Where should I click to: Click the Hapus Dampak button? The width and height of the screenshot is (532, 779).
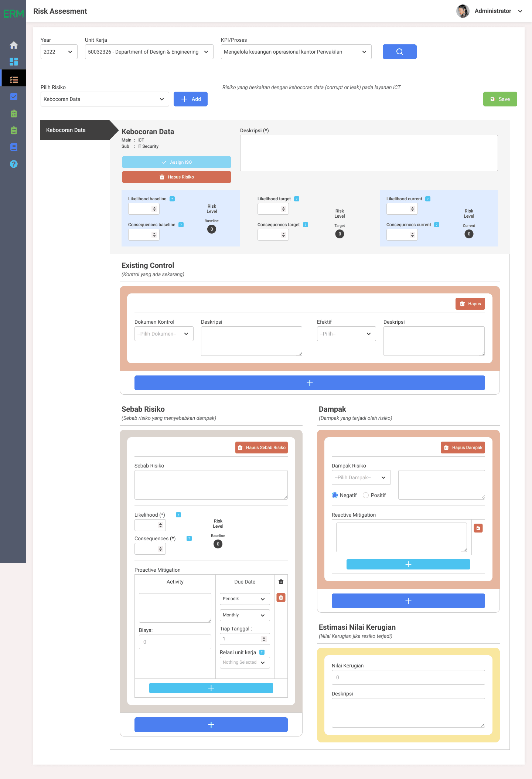[x=463, y=448]
